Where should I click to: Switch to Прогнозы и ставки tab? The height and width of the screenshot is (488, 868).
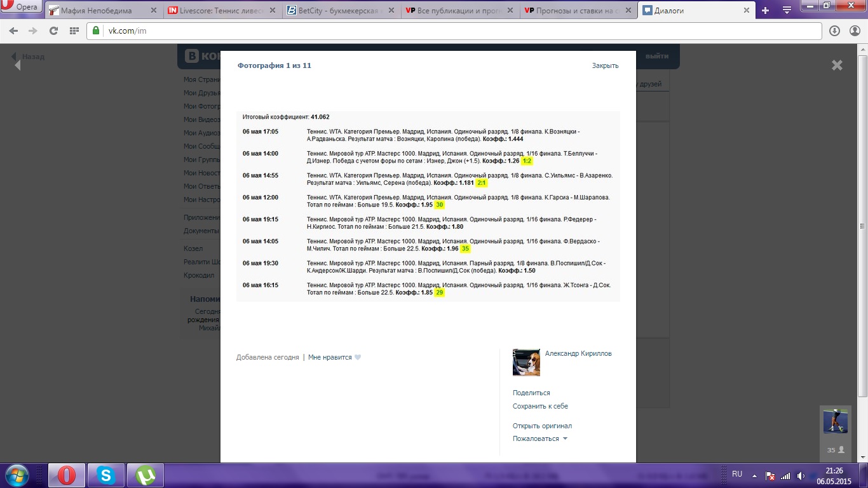(577, 10)
